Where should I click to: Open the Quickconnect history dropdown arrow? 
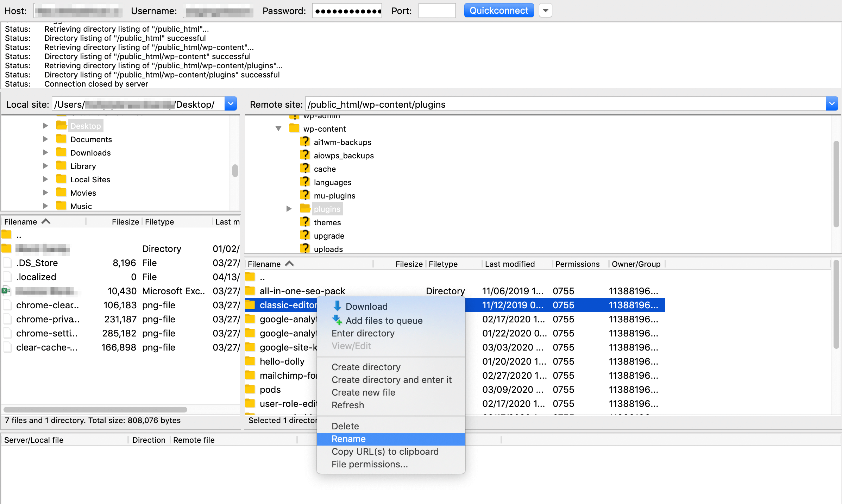coord(545,10)
